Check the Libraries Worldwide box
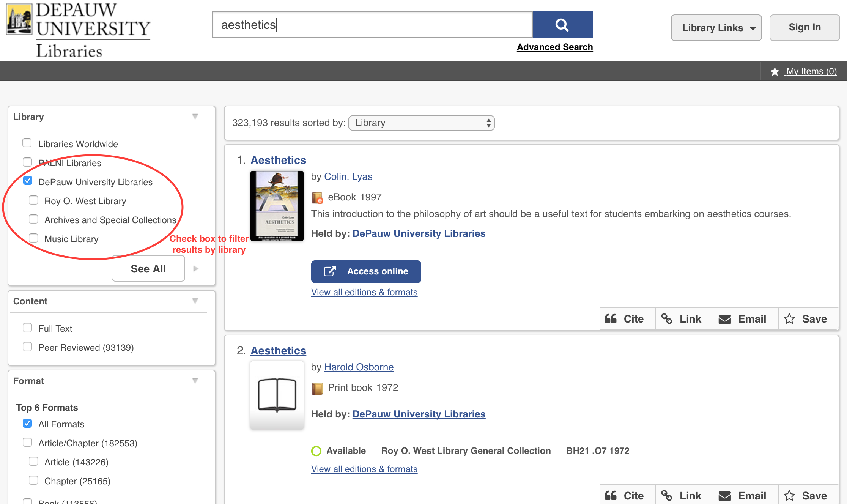Viewport: 847px width, 504px height. pyautogui.click(x=27, y=143)
